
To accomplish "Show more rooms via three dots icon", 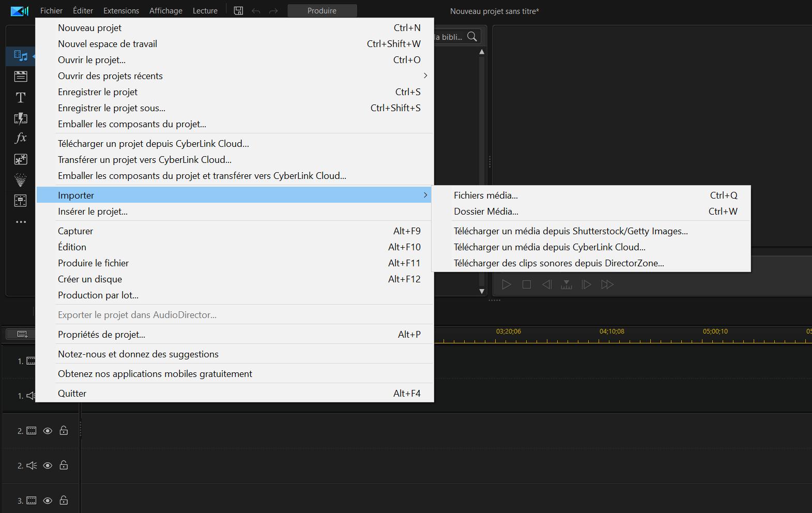I will pos(21,222).
